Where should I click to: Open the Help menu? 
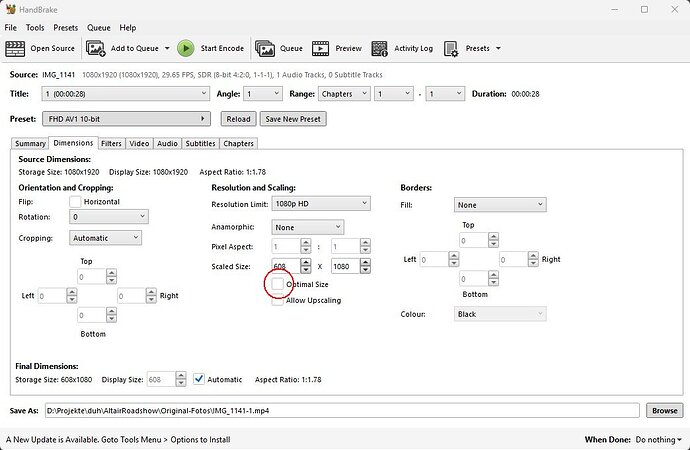click(x=128, y=28)
